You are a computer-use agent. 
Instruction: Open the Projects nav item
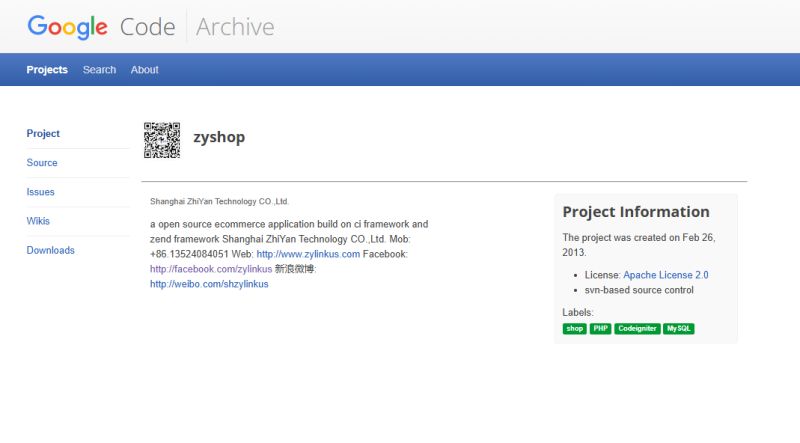click(47, 70)
